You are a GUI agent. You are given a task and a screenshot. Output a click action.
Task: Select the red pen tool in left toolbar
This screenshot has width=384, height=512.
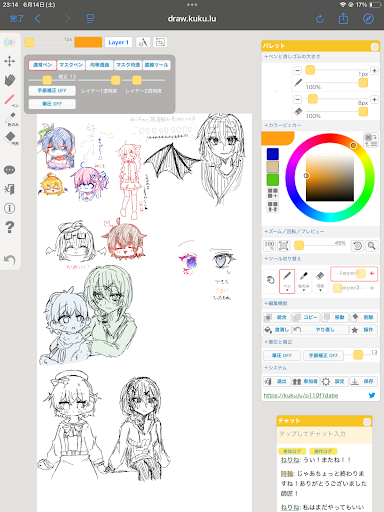pyautogui.click(x=11, y=100)
